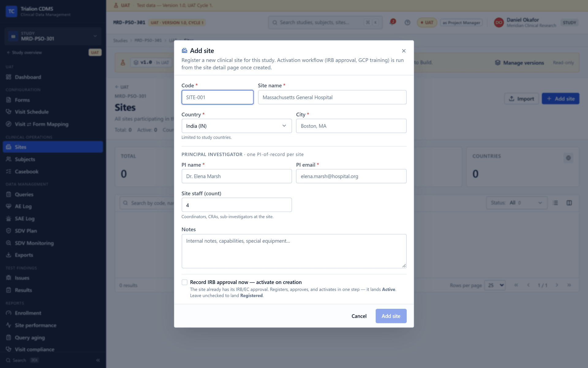Click the global search studies field
This screenshot has height=368, width=588.
tap(325, 22)
